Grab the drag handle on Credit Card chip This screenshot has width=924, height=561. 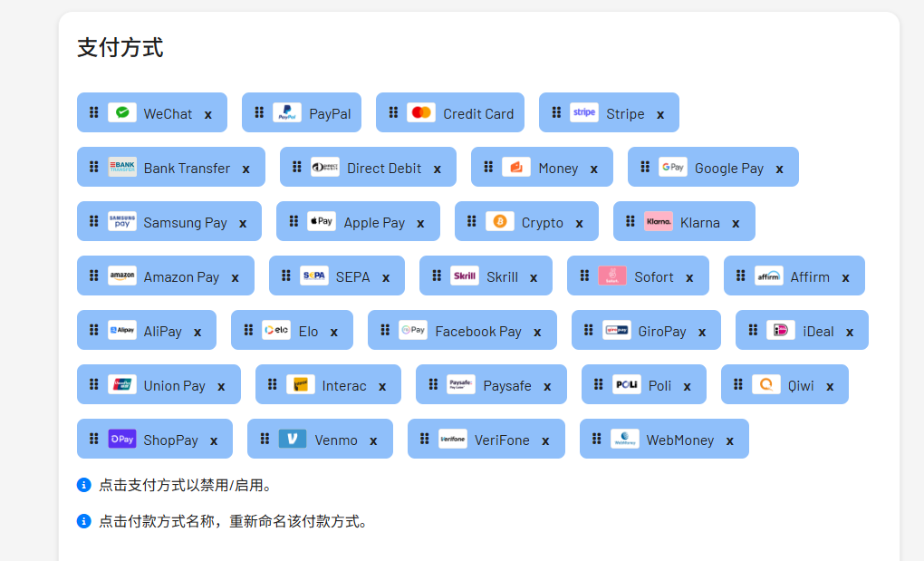[x=393, y=112]
